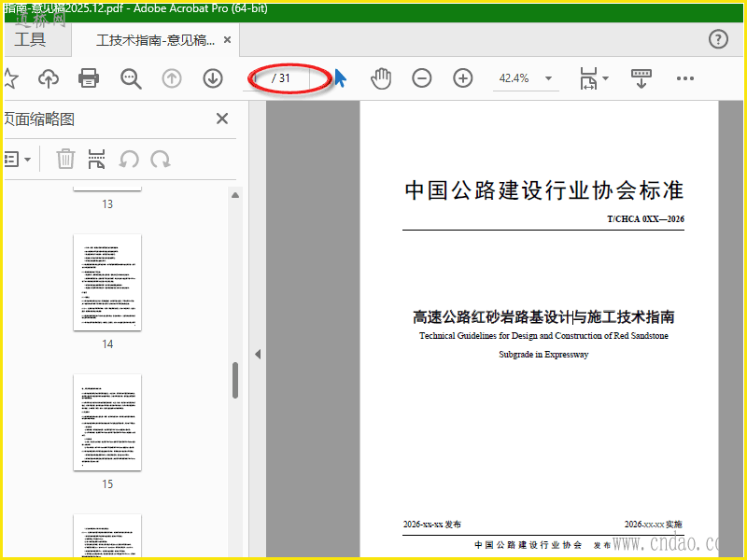747x560 pixels.
Task: Open the more tools ellipsis menu
Action: (x=685, y=78)
